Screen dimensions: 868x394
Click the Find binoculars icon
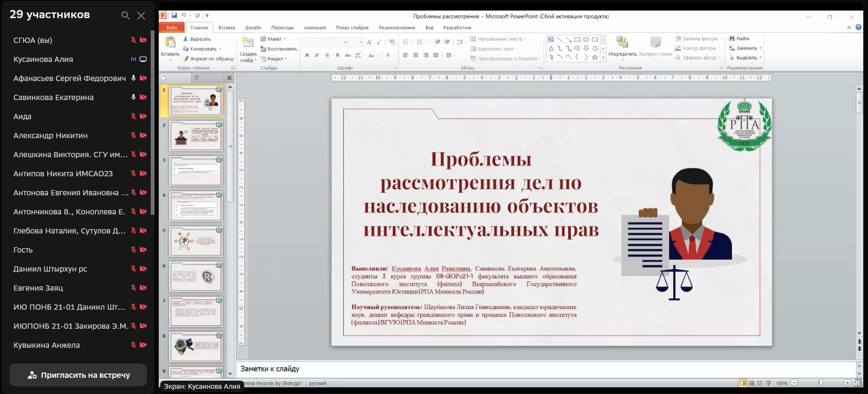(732, 39)
